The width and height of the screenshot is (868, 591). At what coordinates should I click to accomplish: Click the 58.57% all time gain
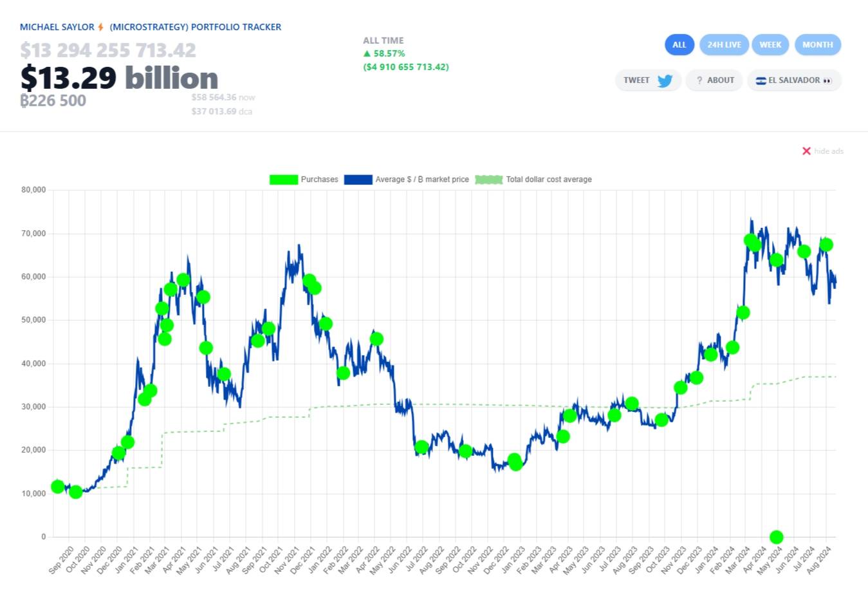384,53
